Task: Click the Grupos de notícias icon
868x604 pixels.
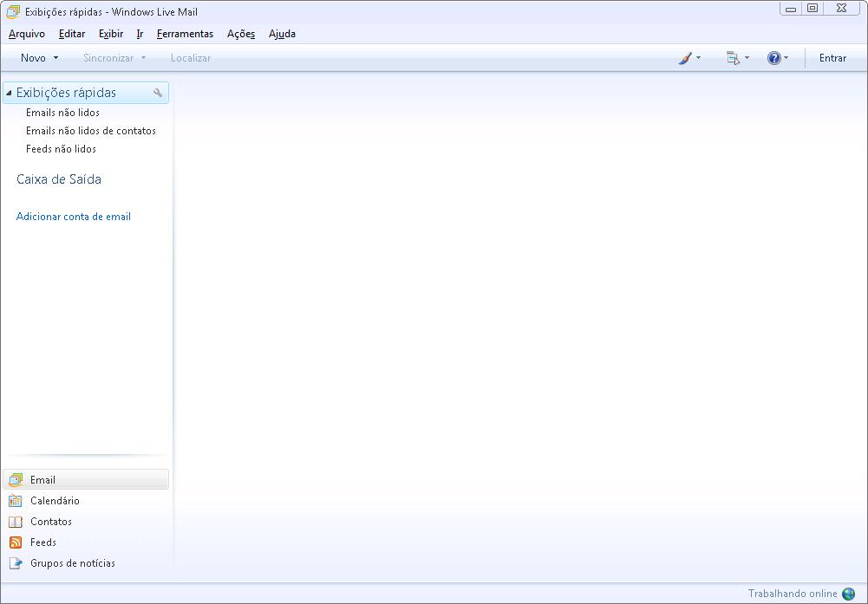Action: [16, 563]
